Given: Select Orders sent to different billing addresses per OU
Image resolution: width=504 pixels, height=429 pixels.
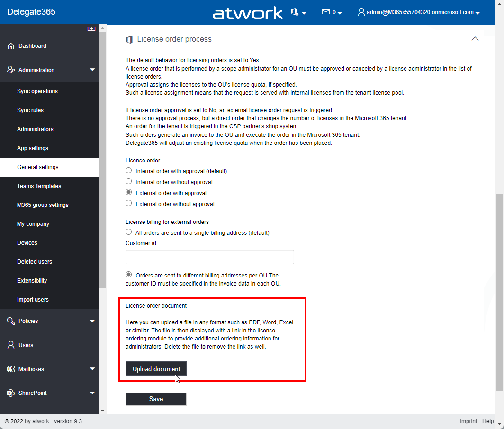Looking at the screenshot, I should click(128, 275).
